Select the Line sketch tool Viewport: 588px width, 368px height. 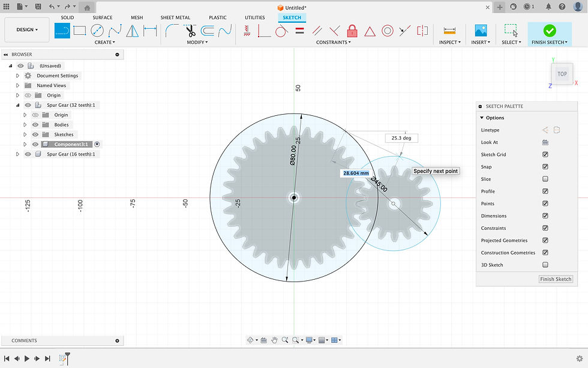pyautogui.click(x=62, y=31)
